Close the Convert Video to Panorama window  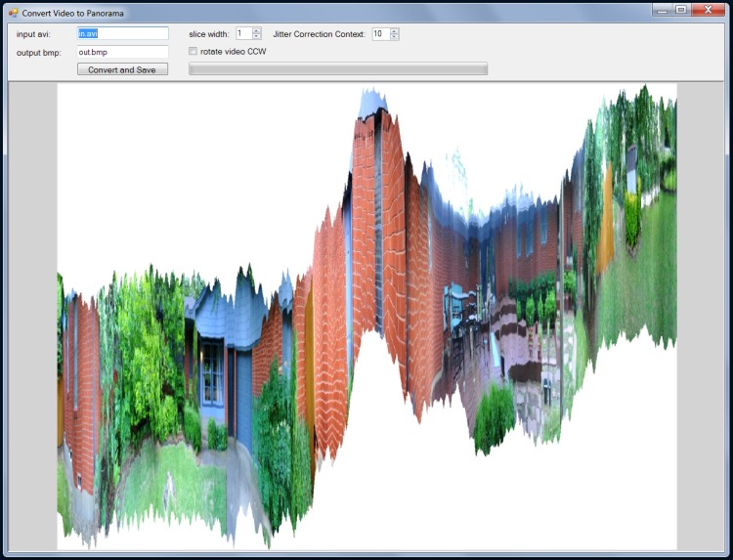(x=708, y=9)
